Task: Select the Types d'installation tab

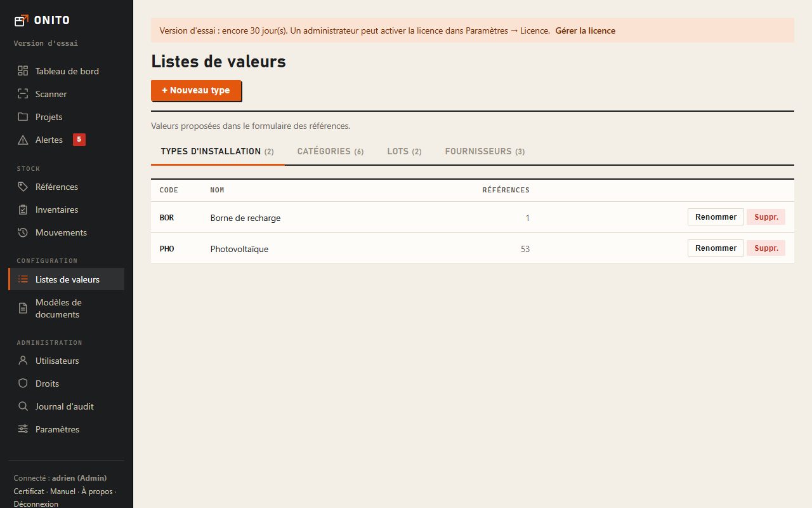Action: pyautogui.click(x=218, y=151)
